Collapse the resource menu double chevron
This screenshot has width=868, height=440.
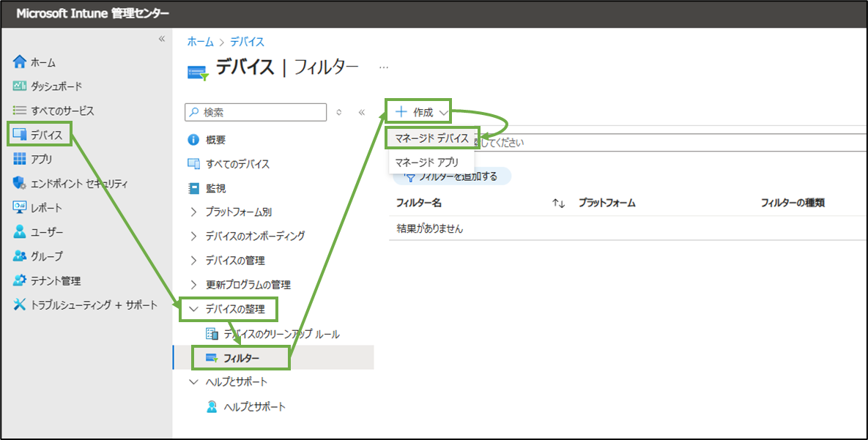point(361,112)
